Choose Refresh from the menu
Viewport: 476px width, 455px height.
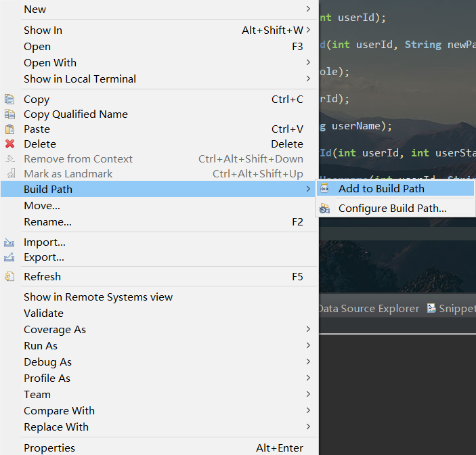click(159, 276)
